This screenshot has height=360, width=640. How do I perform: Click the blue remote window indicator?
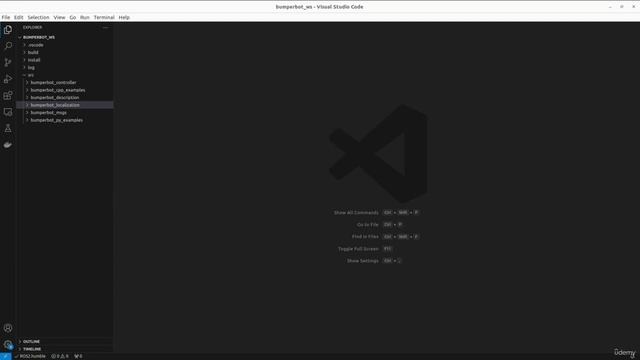(x=6, y=356)
